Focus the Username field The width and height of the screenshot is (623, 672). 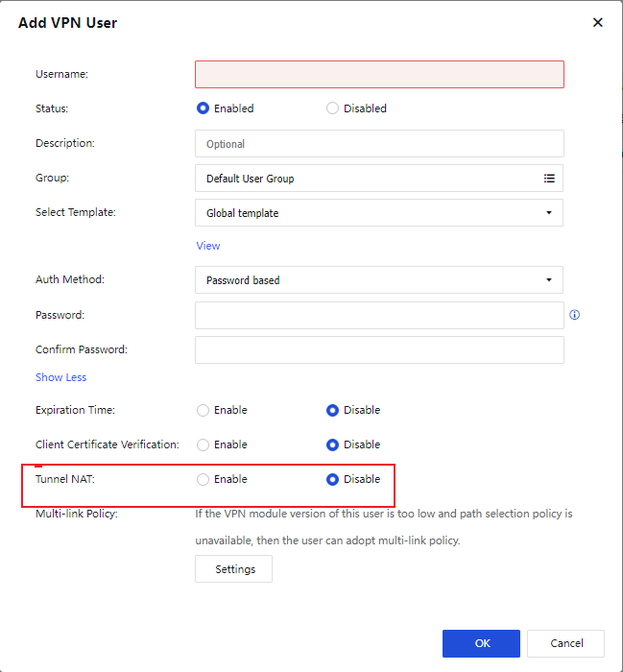coord(379,75)
